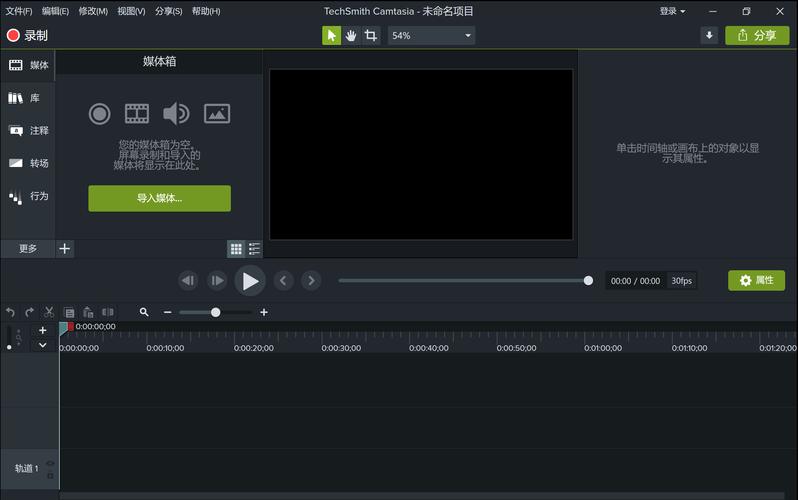
Task: Expand the 更多 More tools list
Action: point(27,248)
